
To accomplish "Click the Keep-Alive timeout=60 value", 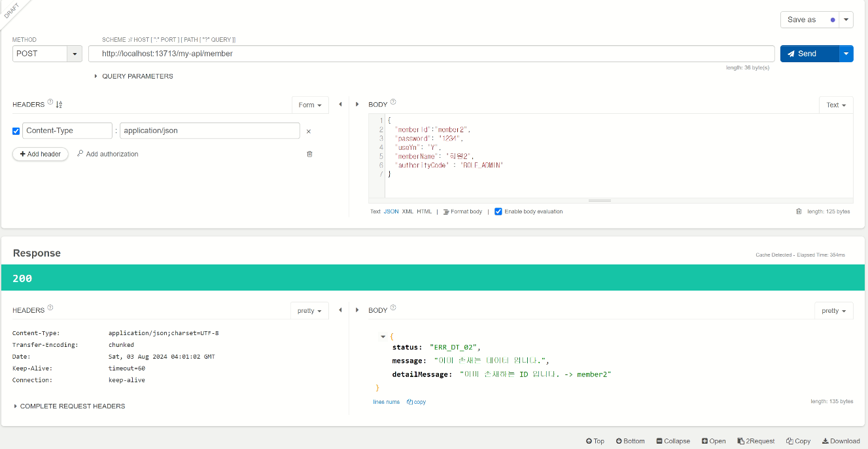I will 127,368.
